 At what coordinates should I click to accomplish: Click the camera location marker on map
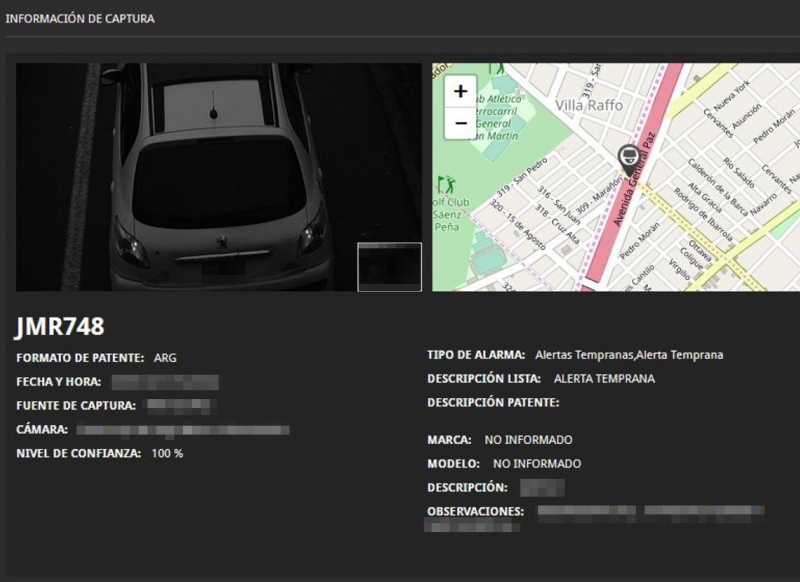coord(628,161)
